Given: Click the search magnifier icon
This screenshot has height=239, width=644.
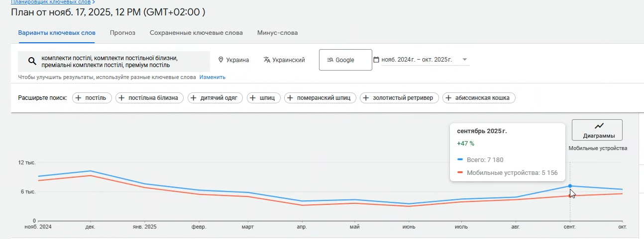Looking at the screenshot, I should point(32,61).
